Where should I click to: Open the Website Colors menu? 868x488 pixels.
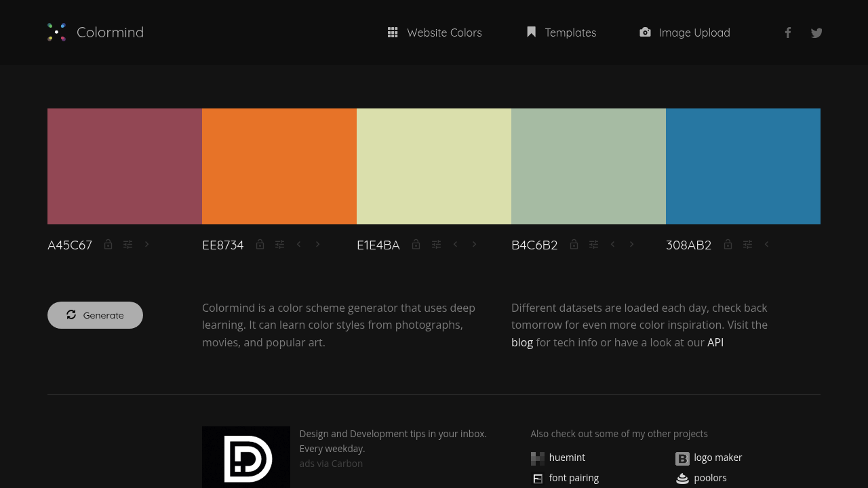pyautogui.click(x=435, y=33)
